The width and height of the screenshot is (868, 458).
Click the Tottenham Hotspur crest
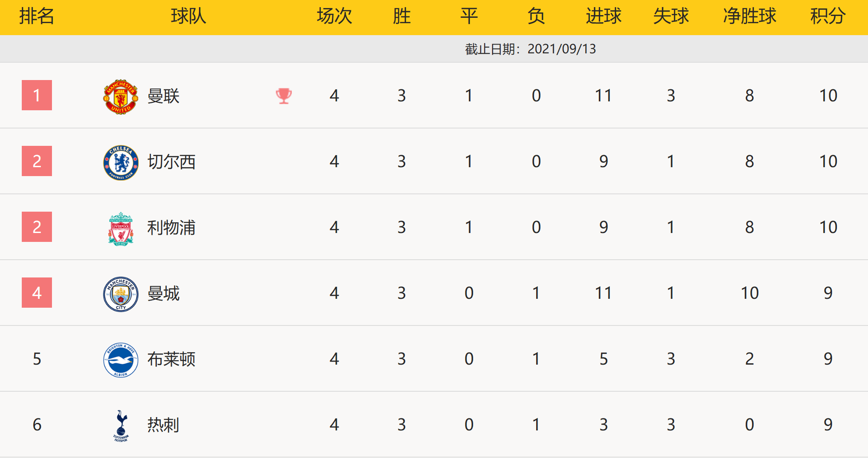[x=120, y=426]
